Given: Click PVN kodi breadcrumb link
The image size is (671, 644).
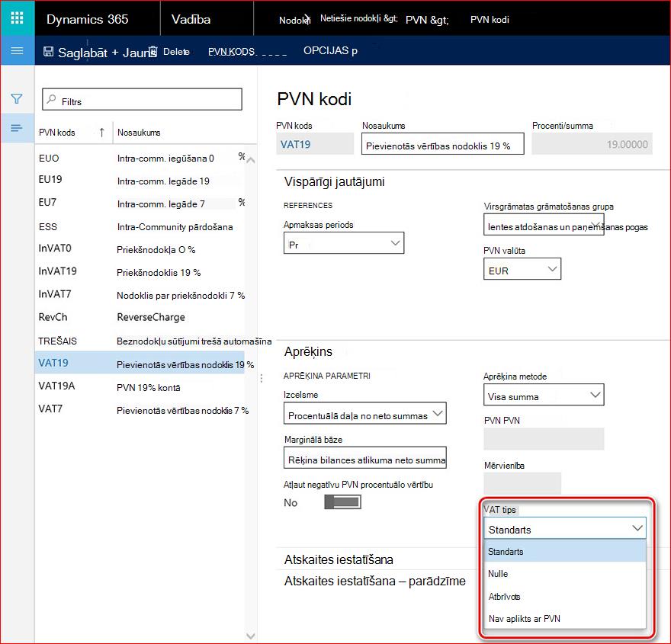Looking at the screenshot, I should click(x=490, y=20).
